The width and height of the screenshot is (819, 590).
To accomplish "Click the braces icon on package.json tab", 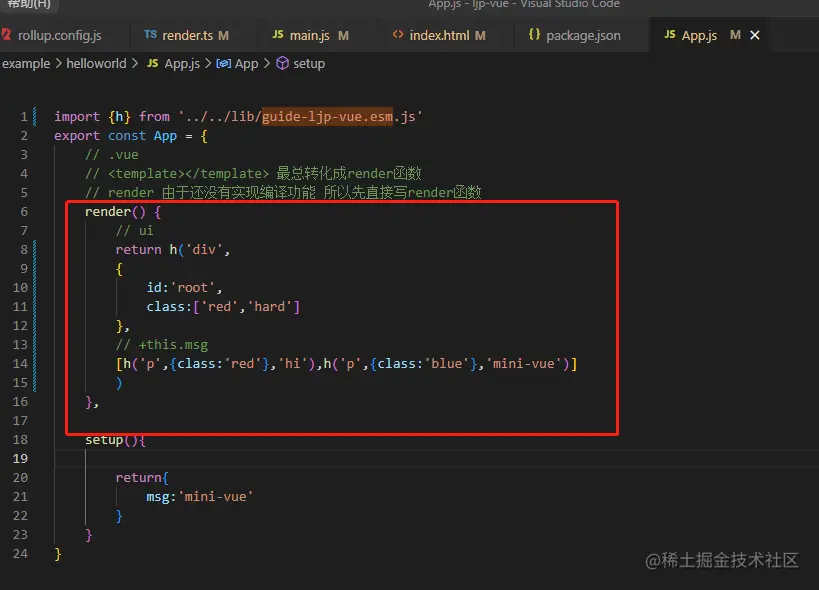I will click(x=534, y=34).
